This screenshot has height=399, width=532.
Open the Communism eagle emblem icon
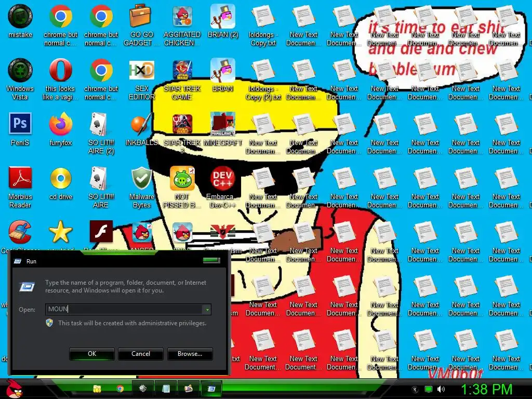click(222, 232)
